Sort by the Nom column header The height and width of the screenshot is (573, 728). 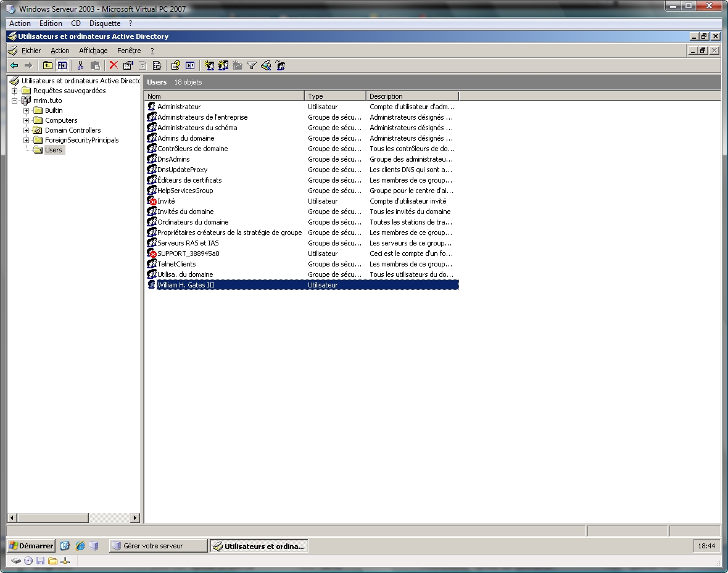click(224, 96)
